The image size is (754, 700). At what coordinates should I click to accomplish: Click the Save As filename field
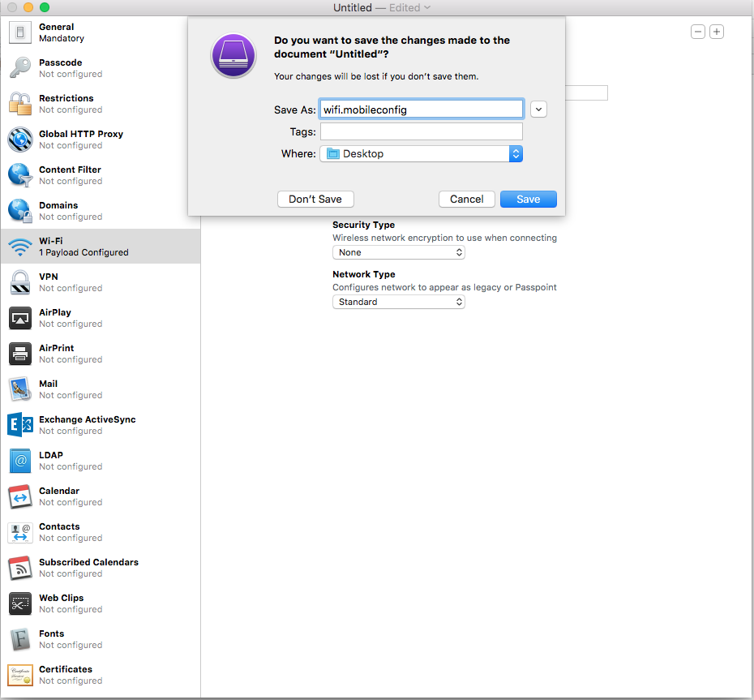coord(422,110)
